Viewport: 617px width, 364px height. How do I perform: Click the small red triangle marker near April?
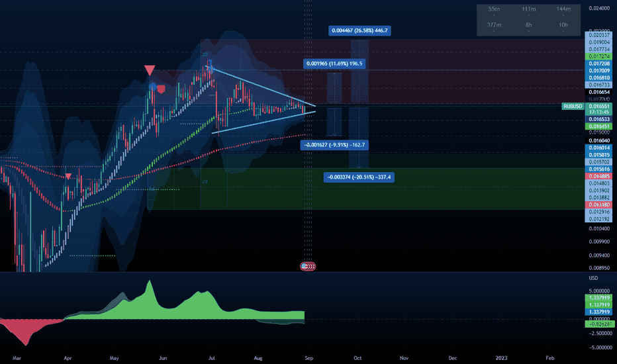coord(68,176)
